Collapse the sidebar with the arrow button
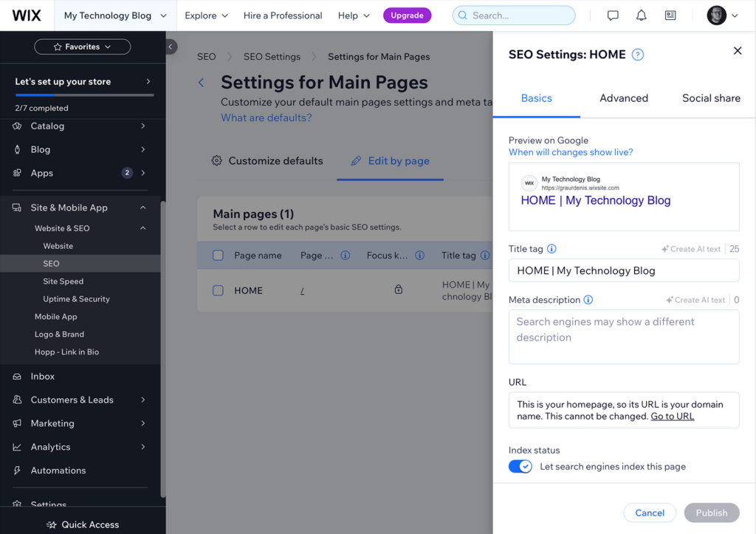Screen dimensions: 756x534 [x=171, y=47]
